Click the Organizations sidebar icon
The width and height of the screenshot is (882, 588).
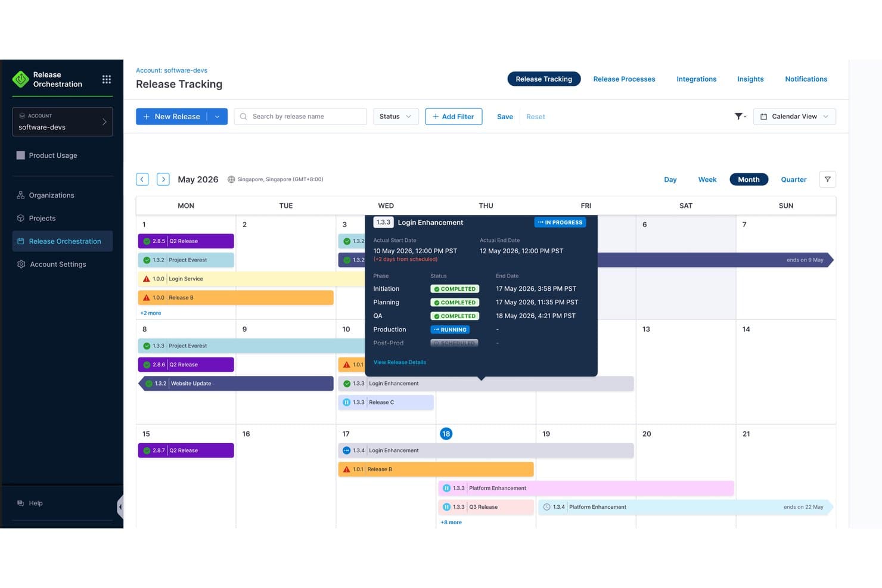tap(21, 195)
